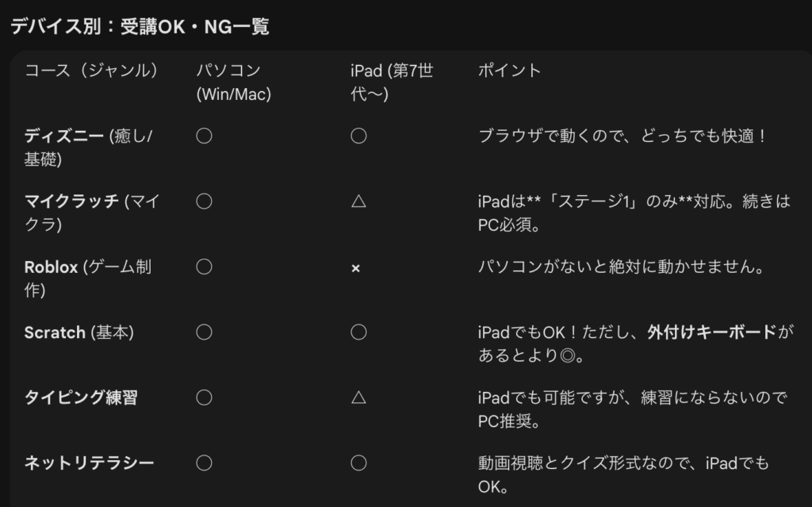This screenshot has width=812, height=507.
Task: Click the iPad cross mark in the Roblox row
Action: pyautogui.click(x=356, y=268)
